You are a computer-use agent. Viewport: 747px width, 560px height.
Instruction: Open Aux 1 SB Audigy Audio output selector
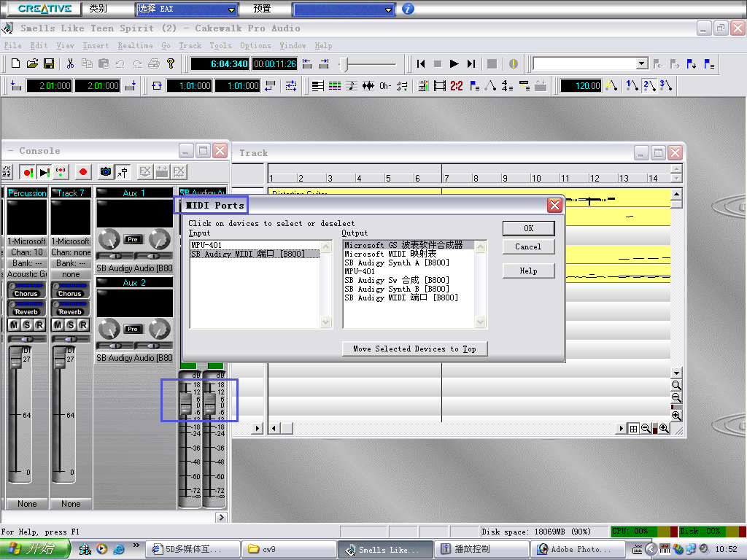tap(134, 268)
